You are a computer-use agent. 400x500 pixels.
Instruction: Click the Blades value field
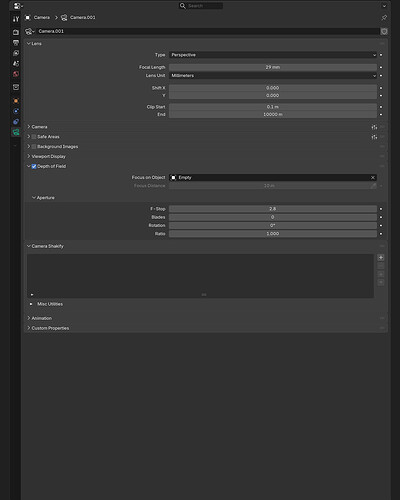tap(273, 217)
